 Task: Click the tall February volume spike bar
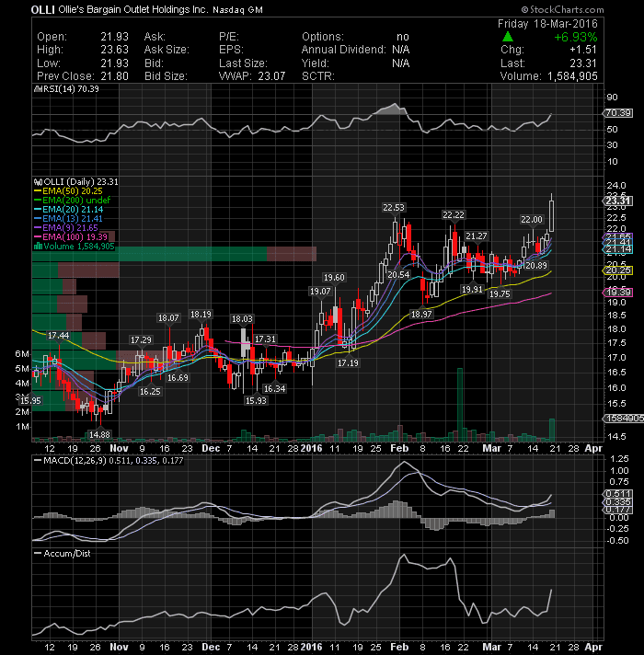tap(460, 405)
